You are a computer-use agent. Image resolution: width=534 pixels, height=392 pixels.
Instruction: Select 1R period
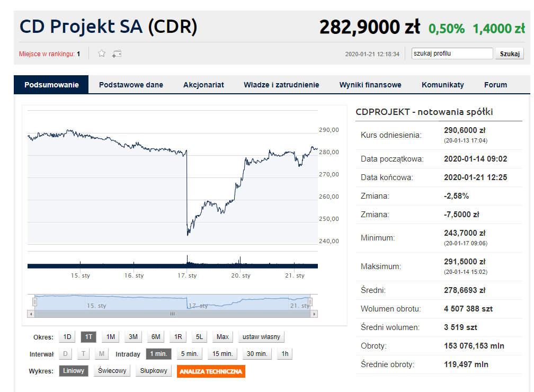pos(178,337)
